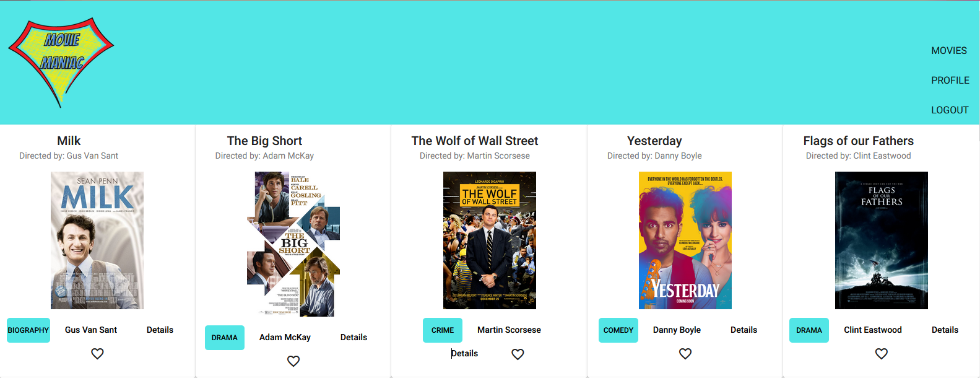Click the "Yesterday" card title
The width and height of the screenshot is (980, 378).
point(654,141)
